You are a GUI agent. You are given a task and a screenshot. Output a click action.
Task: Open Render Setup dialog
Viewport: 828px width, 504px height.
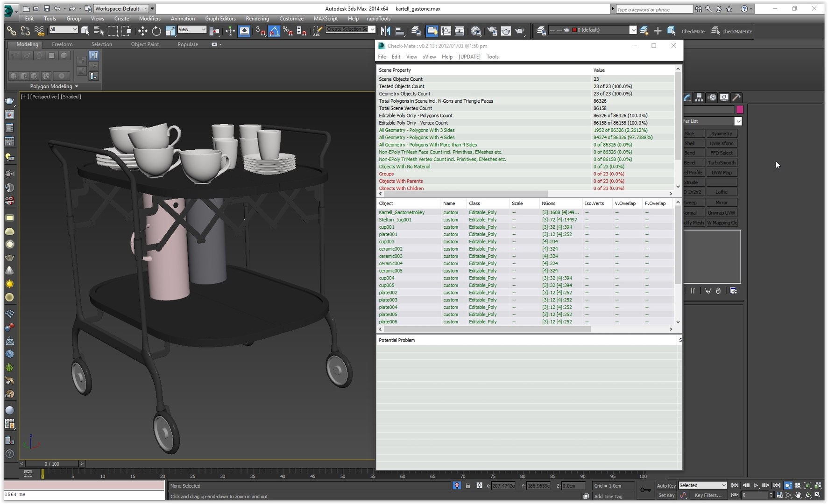(x=492, y=31)
